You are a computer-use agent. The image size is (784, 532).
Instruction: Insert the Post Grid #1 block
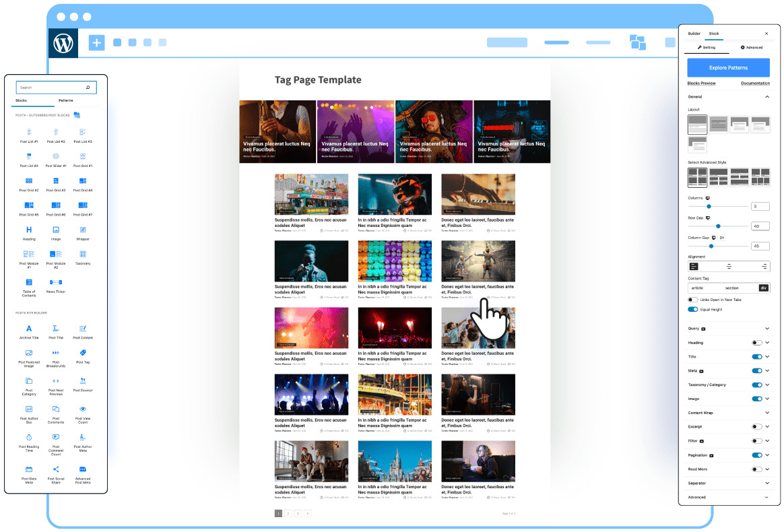[82, 160]
